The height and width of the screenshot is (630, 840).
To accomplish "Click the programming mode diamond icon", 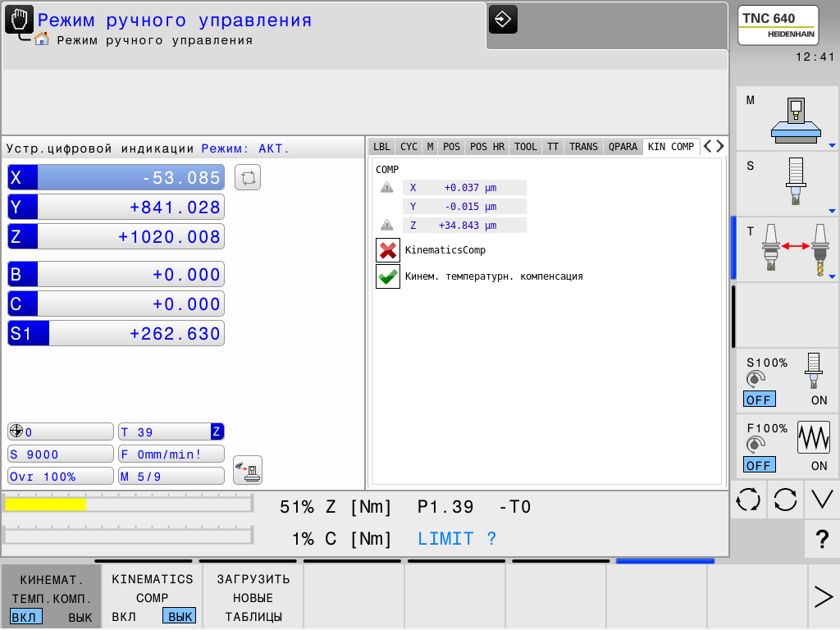I will (x=503, y=19).
